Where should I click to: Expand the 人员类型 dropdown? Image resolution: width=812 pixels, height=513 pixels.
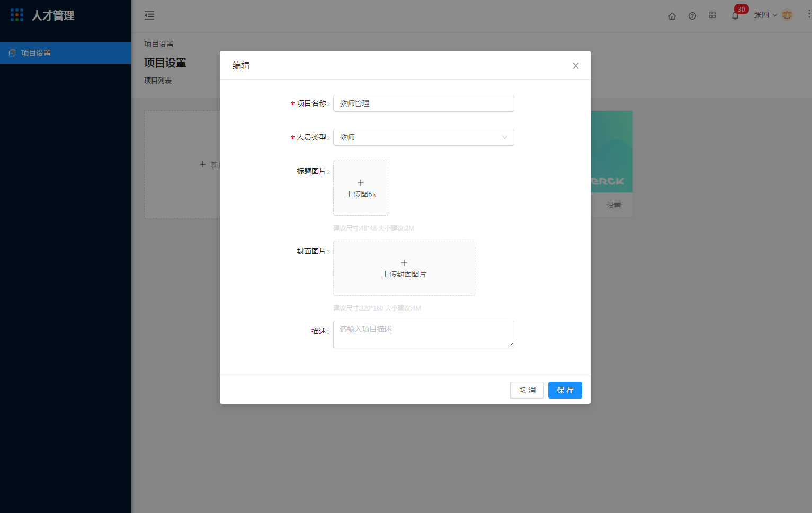coord(424,137)
